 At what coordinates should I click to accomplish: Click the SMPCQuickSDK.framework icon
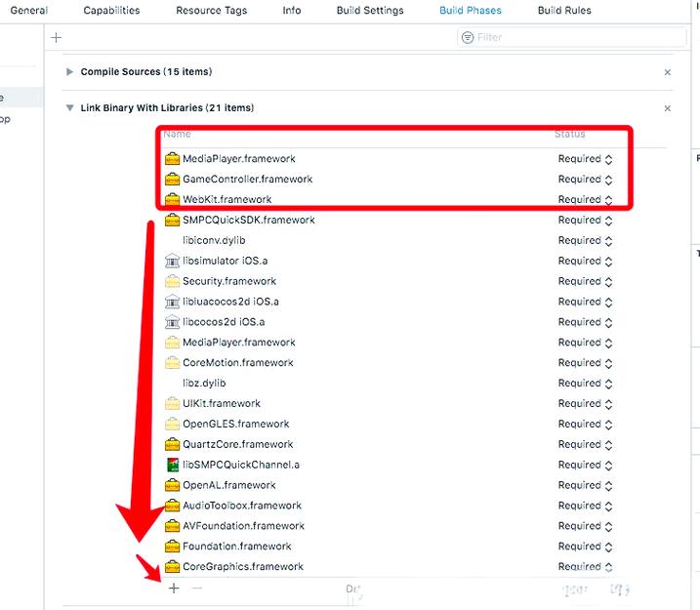tap(172, 221)
